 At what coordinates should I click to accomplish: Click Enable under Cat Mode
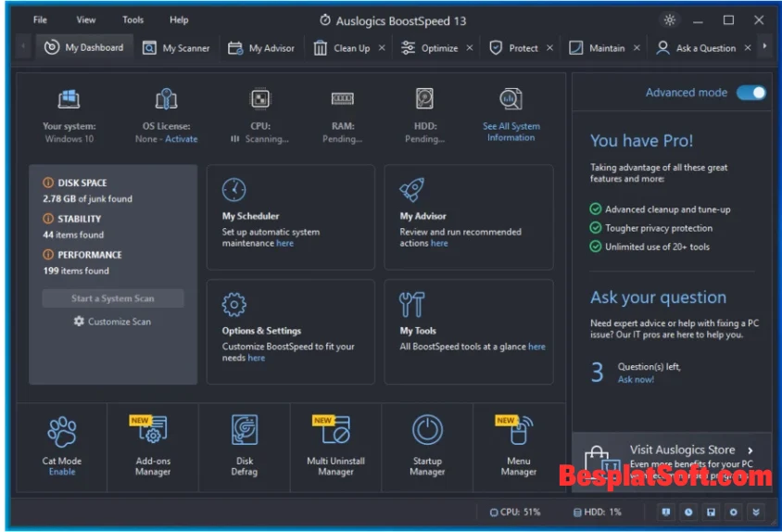tap(62, 472)
